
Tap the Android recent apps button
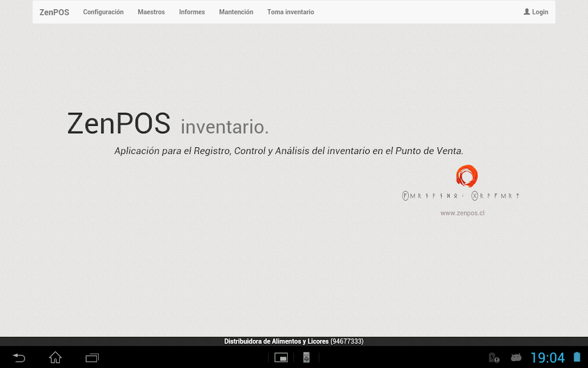tap(92, 358)
